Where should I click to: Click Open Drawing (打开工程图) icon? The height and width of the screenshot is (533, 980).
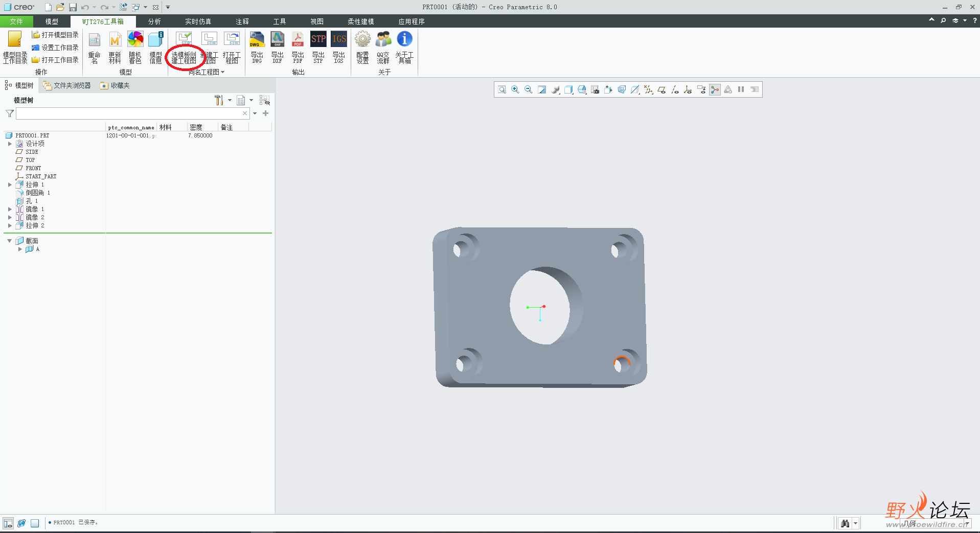tap(232, 48)
